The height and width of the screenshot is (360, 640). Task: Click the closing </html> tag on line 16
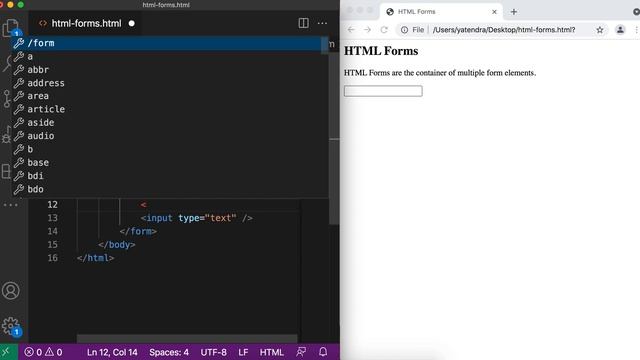click(x=96, y=258)
